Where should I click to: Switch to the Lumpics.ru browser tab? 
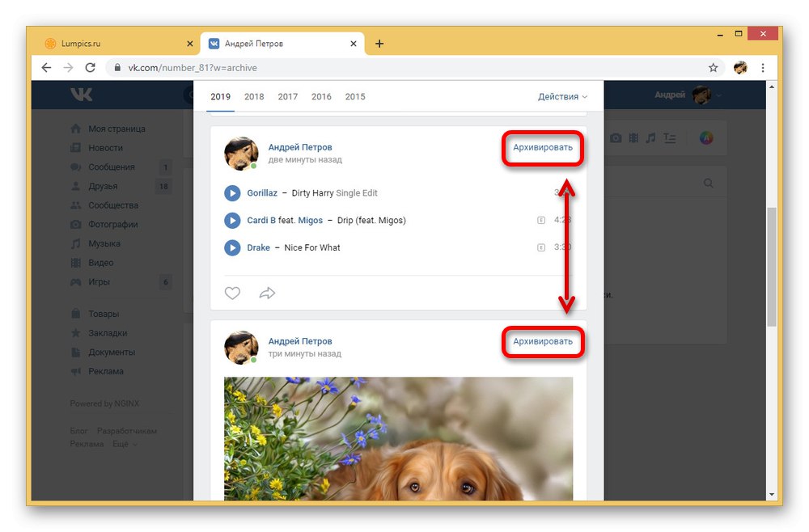click(x=119, y=44)
